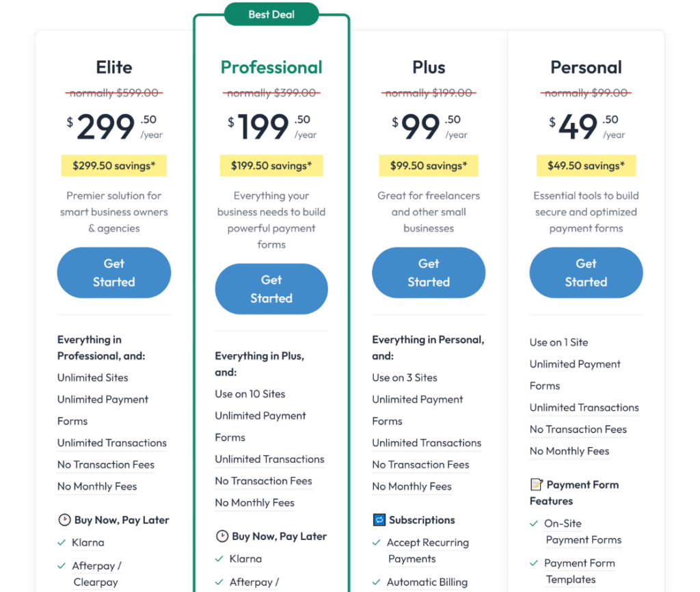Click the checkmark beside Accept Recurring Payments
The width and height of the screenshot is (700, 592).
pos(377,543)
